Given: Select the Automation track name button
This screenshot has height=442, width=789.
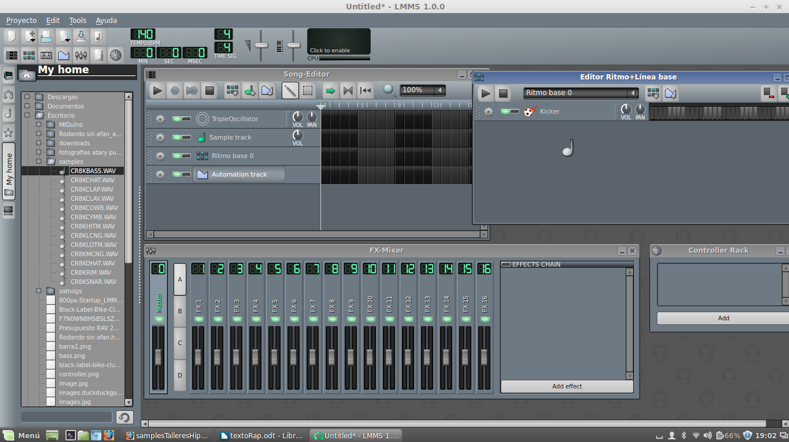Looking at the screenshot, I should (239, 174).
